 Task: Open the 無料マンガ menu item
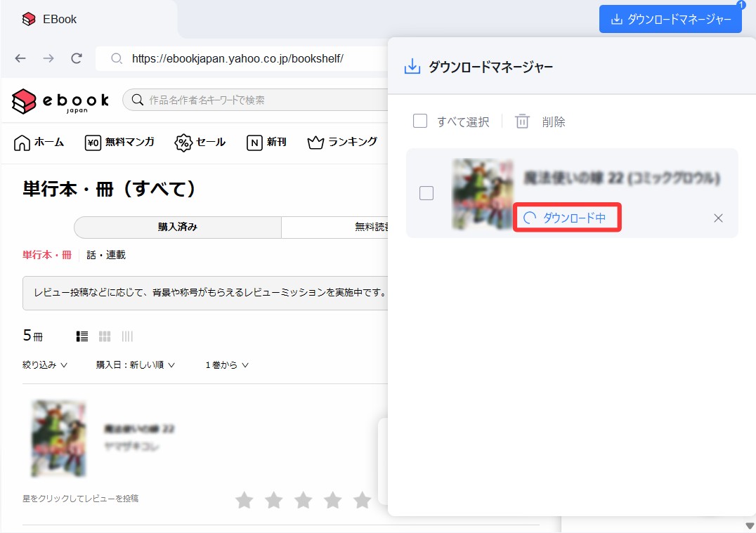119,143
